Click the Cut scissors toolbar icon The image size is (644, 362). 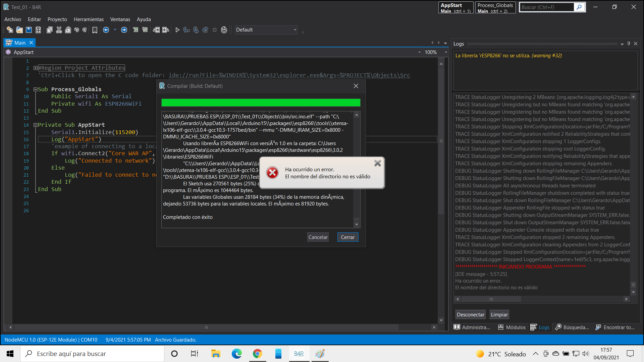[59, 30]
